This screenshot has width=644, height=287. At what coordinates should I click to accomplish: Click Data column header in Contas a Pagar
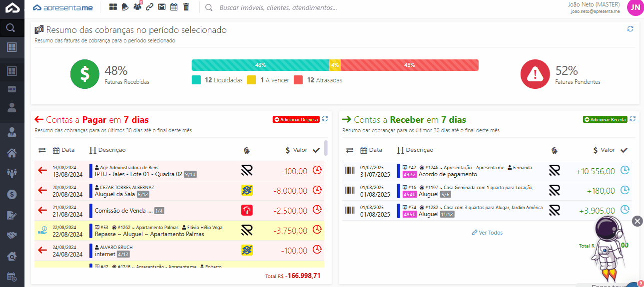(64, 150)
